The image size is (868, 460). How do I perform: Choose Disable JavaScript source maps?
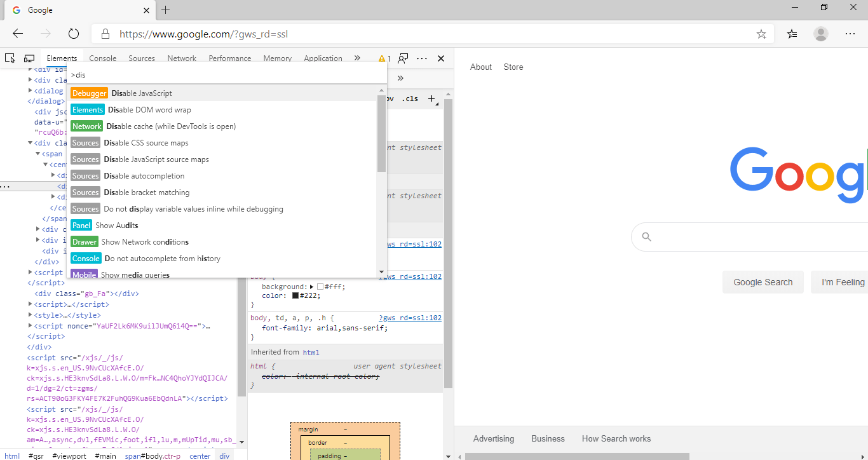[222, 159]
